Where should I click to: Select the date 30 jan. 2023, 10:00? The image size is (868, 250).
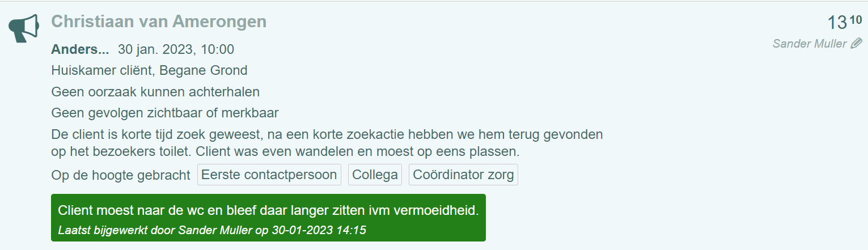click(x=176, y=49)
